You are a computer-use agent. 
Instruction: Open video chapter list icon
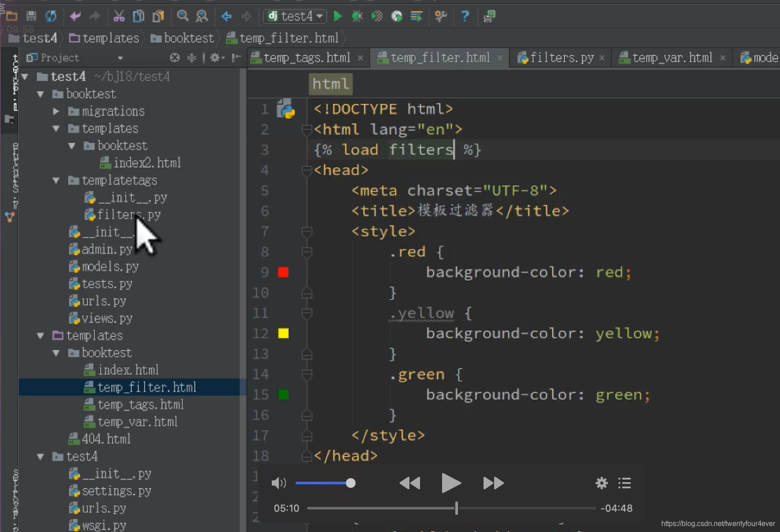624,483
